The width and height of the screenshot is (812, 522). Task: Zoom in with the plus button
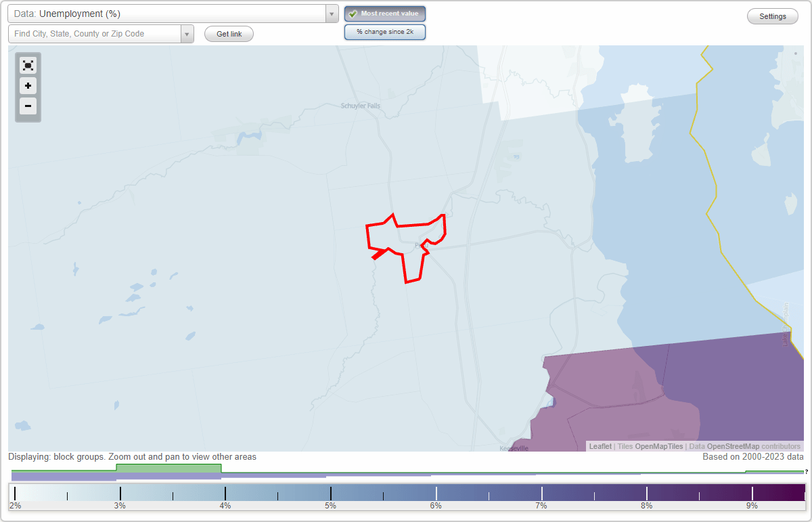(x=28, y=86)
